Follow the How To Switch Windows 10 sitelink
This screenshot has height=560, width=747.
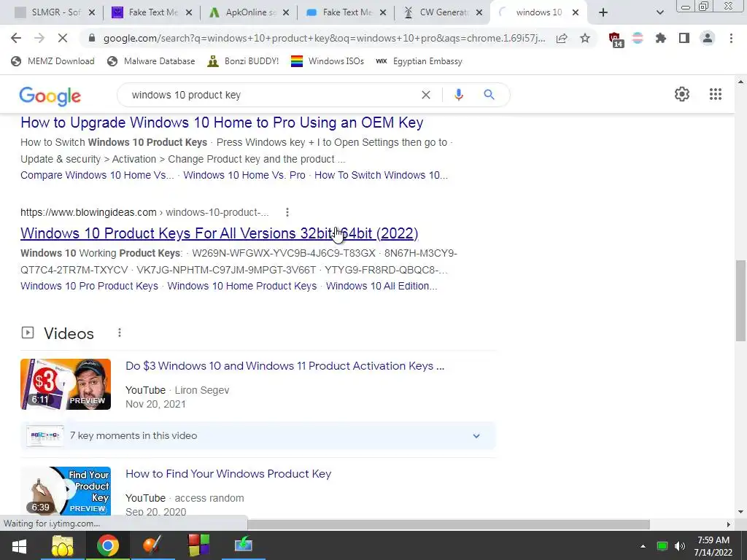381,175
